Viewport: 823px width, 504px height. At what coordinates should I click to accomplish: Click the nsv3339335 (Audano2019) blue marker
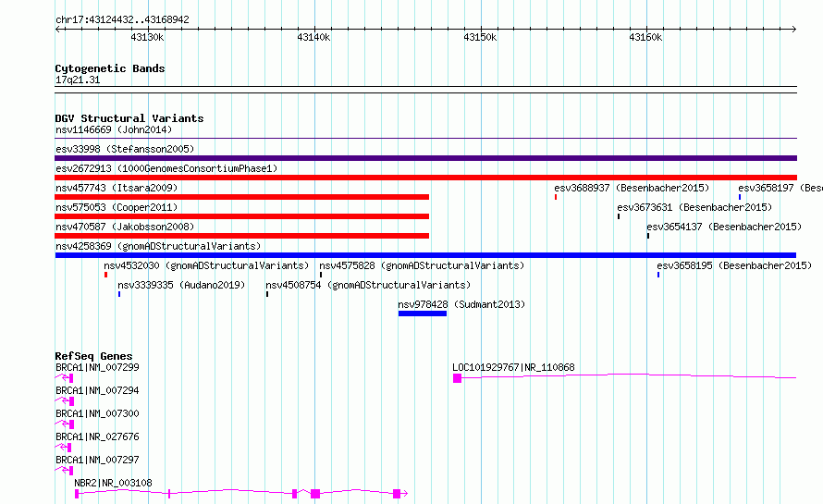tap(119, 294)
